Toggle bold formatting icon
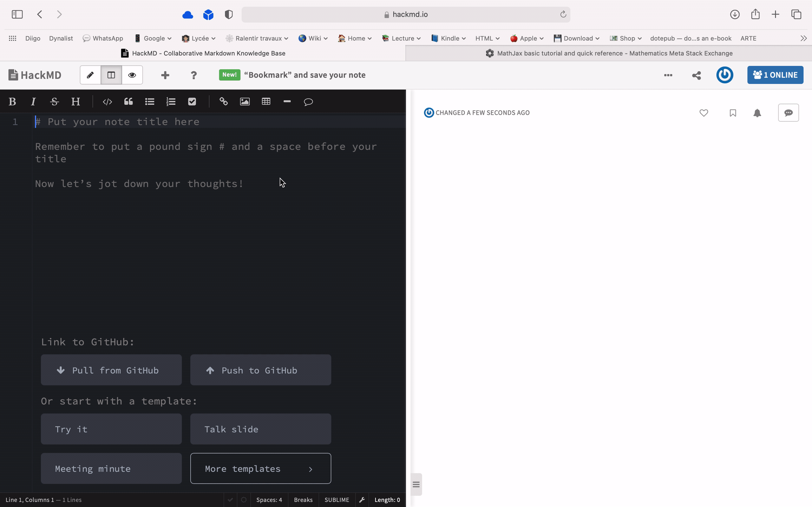Screen dimensions: 812x507 tap(12, 102)
